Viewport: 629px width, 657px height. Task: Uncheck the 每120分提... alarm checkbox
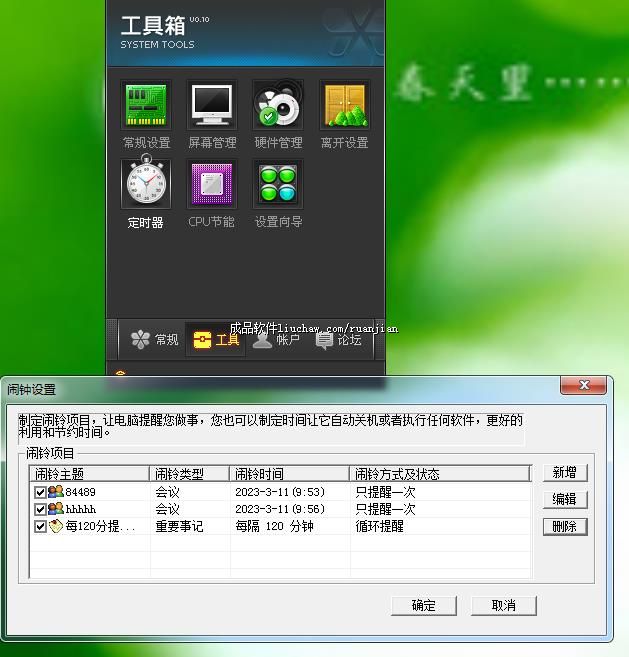pos(40,526)
